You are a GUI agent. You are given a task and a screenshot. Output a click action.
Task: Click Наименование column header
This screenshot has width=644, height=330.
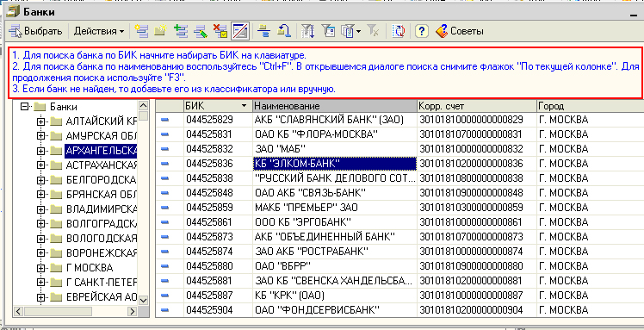(x=335, y=106)
